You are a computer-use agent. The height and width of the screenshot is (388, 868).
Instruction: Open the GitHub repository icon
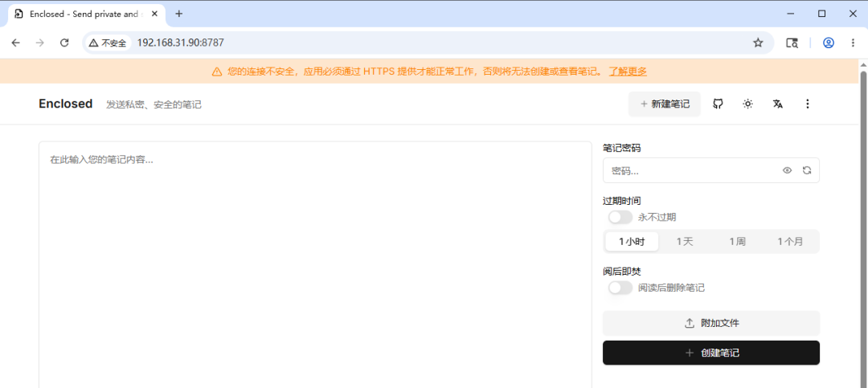(x=718, y=104)
